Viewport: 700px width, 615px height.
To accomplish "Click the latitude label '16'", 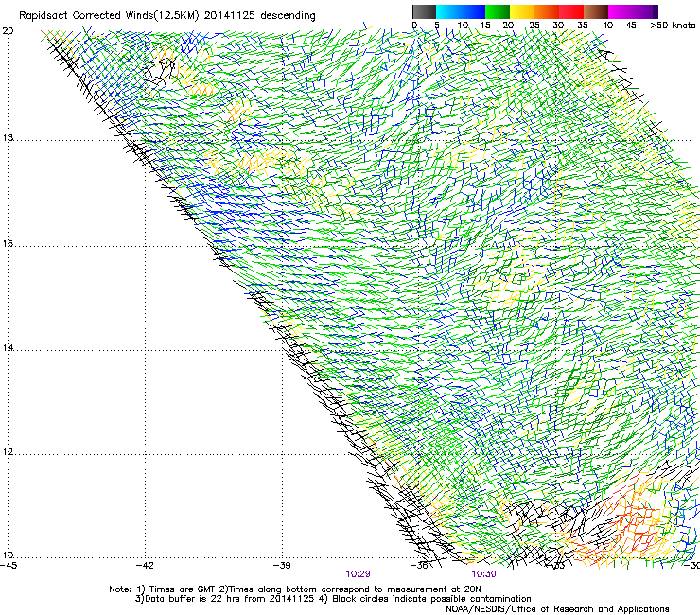I will coord(8,244).
